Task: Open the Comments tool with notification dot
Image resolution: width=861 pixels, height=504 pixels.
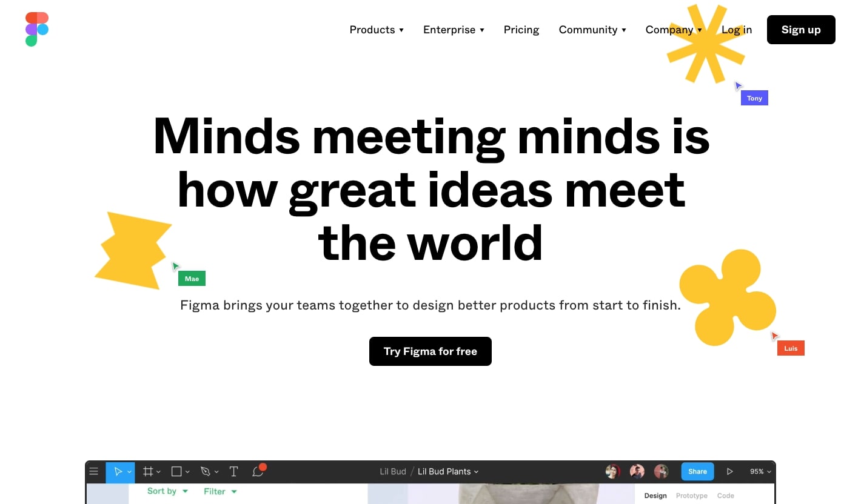Action: 259,471
